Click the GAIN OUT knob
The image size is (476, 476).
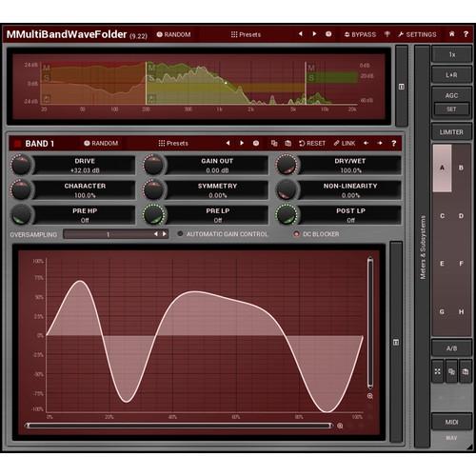154,165
